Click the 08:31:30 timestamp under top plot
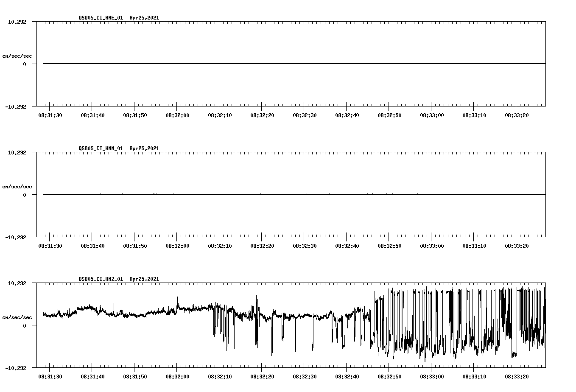Viewport: 576px width, 392px height. click(50, 114)
